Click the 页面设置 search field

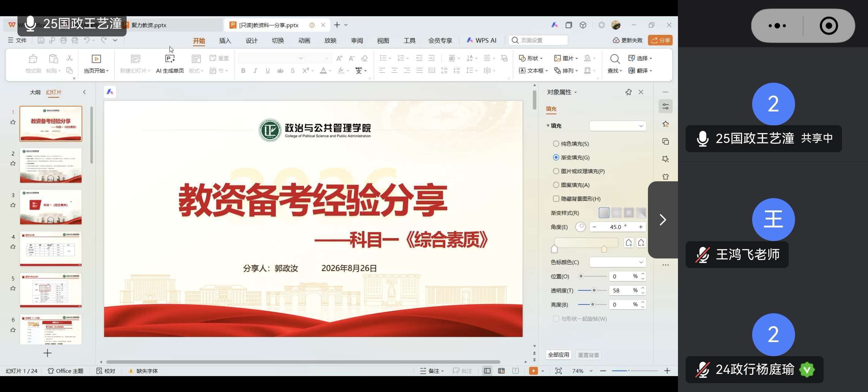538,40
